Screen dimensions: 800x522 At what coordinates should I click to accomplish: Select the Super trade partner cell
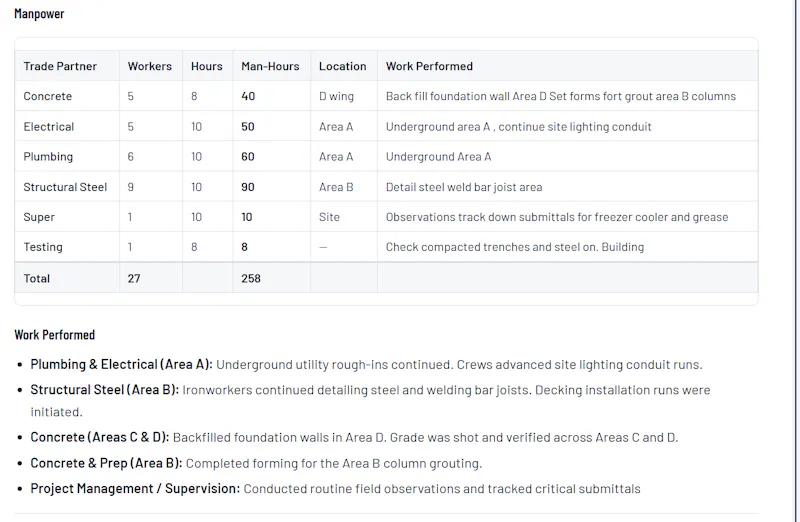point(39,217)
